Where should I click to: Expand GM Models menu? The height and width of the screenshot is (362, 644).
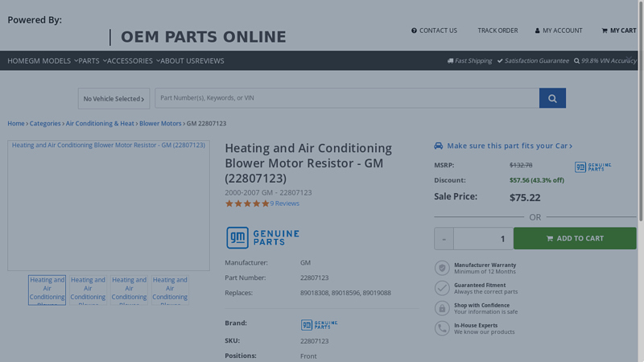[53, 61]
